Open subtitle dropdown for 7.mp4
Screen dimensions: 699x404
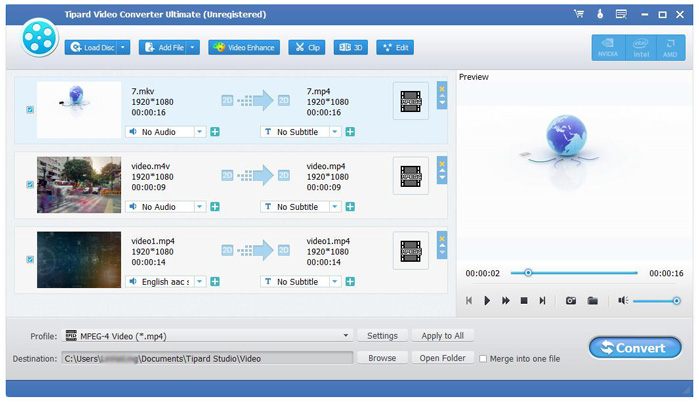pyautogui.click(x=335, y=132)
